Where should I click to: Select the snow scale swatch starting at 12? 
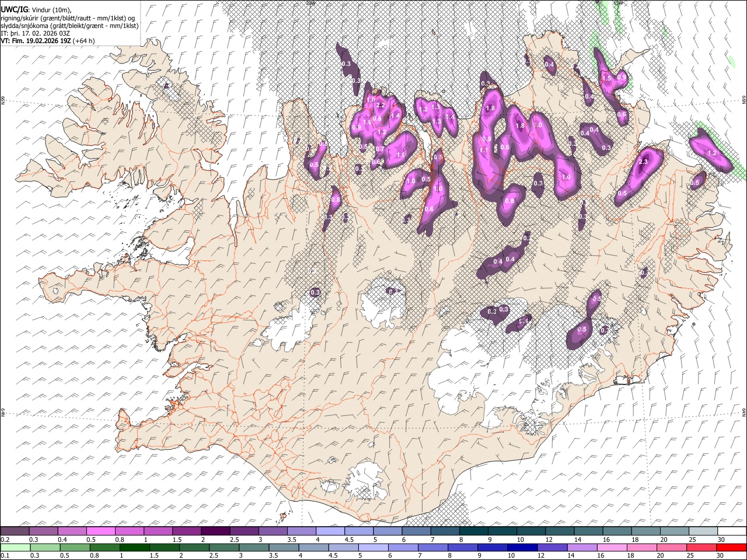[559, 531]
